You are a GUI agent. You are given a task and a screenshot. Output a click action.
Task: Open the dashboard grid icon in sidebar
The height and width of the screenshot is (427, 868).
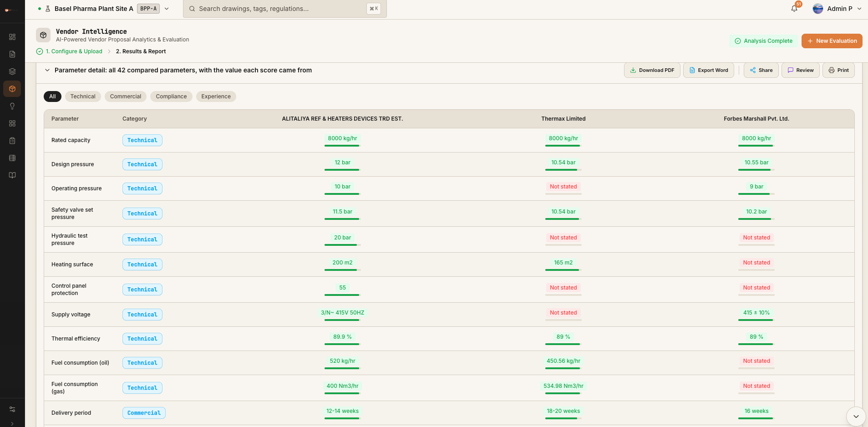(12, 37)
